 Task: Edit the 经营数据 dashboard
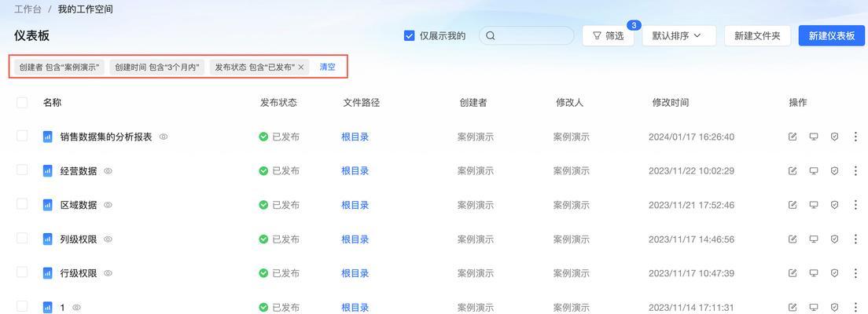point(793,171)
